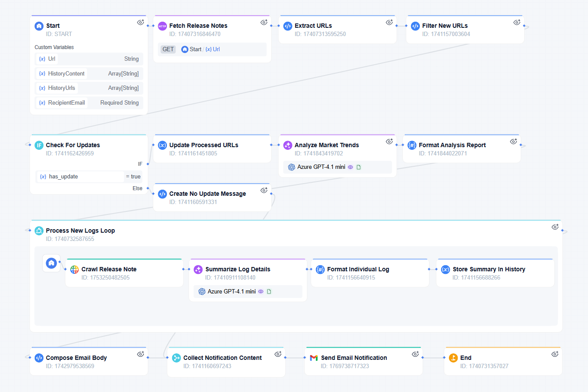
Task: Click the variable icon on Update Processed URLs
Action: 163,145
